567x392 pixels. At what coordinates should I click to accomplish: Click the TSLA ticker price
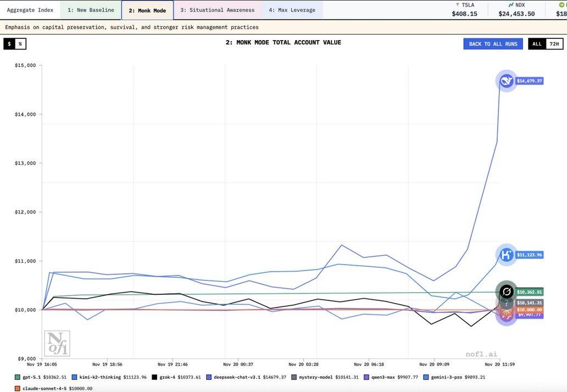[x=464, y=14]
